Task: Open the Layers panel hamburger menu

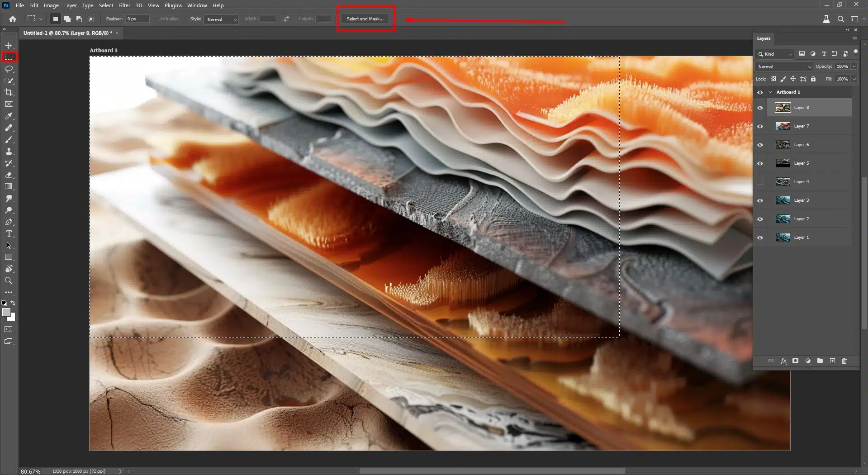Action: pyautogui.click(x=854, y=38)
